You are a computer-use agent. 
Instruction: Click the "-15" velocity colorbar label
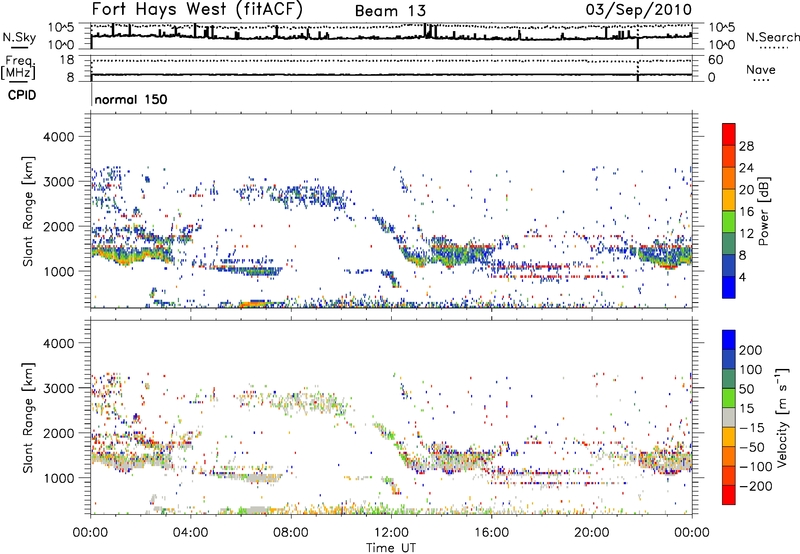click(752, 427)
